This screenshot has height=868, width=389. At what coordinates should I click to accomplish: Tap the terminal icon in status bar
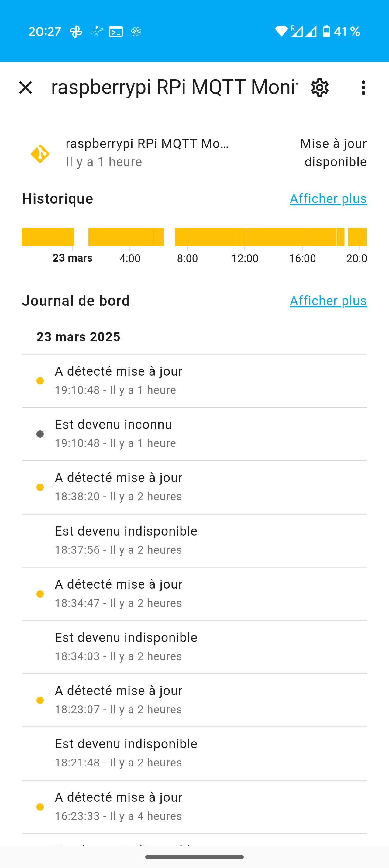click(116, 32)
